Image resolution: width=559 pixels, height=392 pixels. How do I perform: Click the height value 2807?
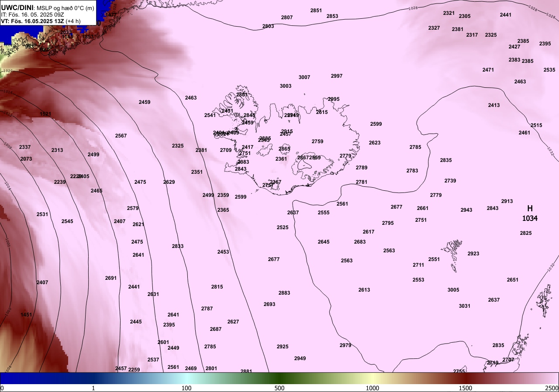287,17
